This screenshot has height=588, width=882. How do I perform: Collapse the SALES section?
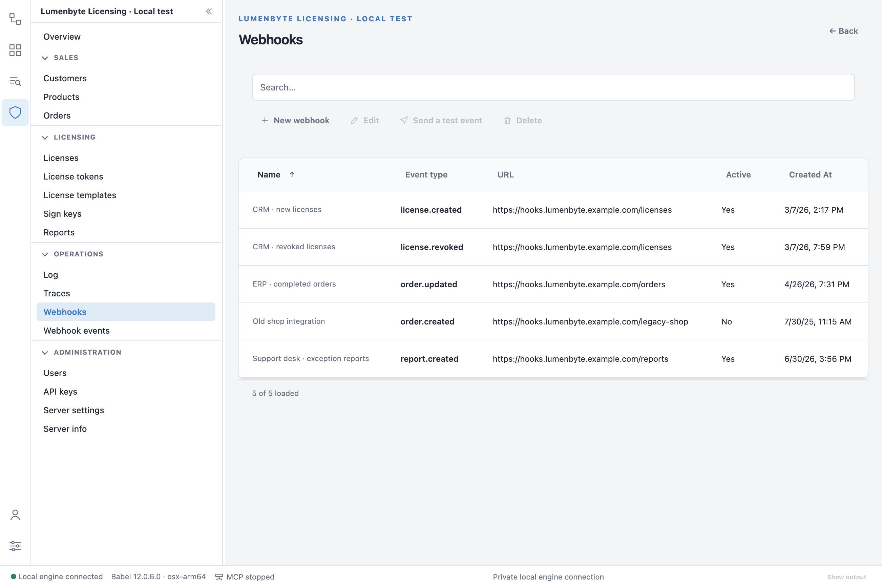tap(45, 58)
